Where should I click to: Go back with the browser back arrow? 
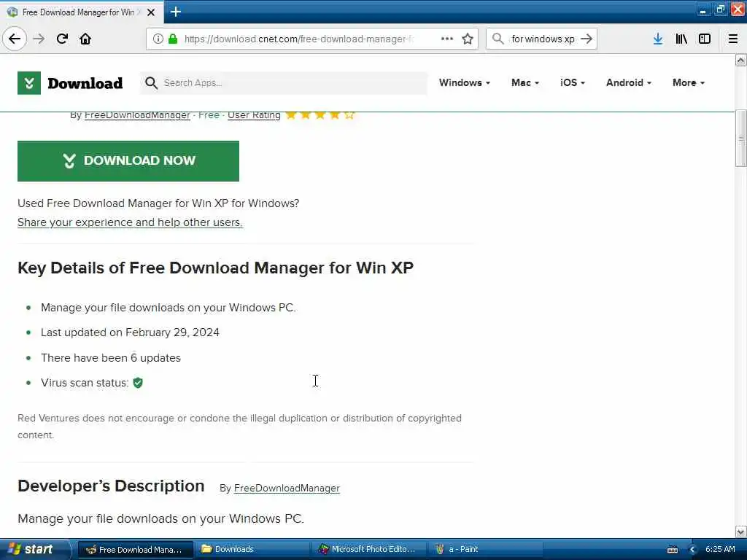coord(15,39)
